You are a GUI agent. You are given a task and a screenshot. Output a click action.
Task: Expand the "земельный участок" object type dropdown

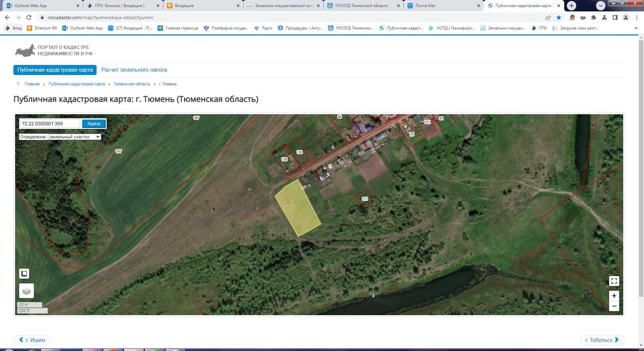coord(75,137)
